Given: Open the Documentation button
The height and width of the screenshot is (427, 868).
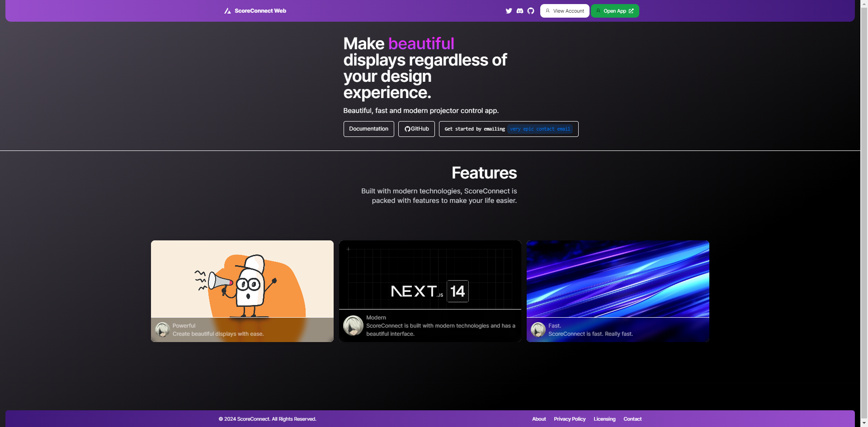Looking at the screenshot, I should (368, 129).
